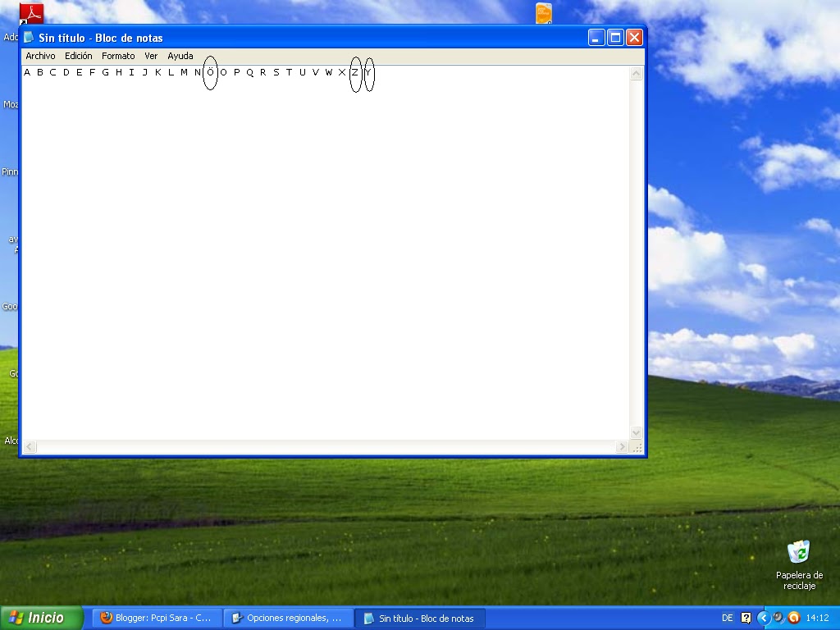Screen dimensions: 840x630
Task: Open the Inicio start menu
Action: 42,618
